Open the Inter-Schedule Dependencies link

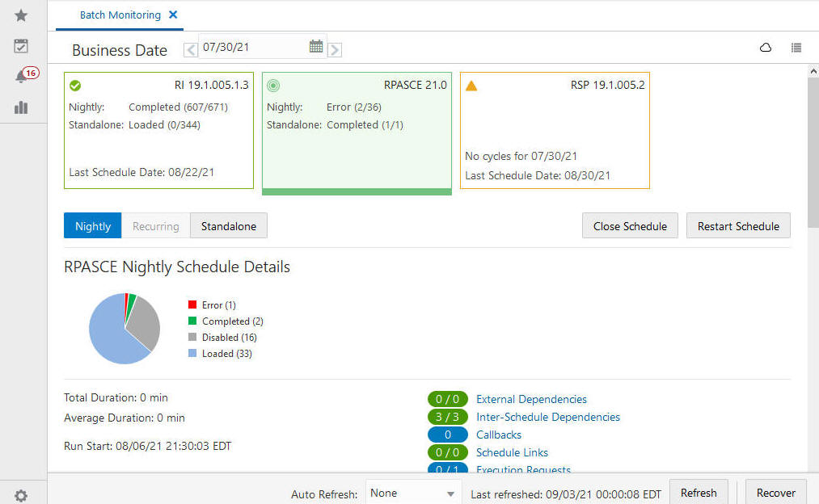point(548,417)
